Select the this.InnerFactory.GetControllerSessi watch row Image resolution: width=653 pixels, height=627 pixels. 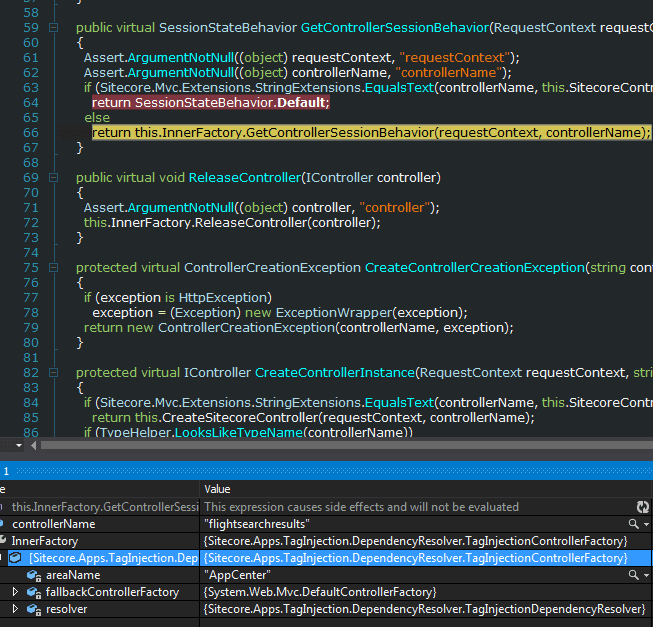coord(105,507)
